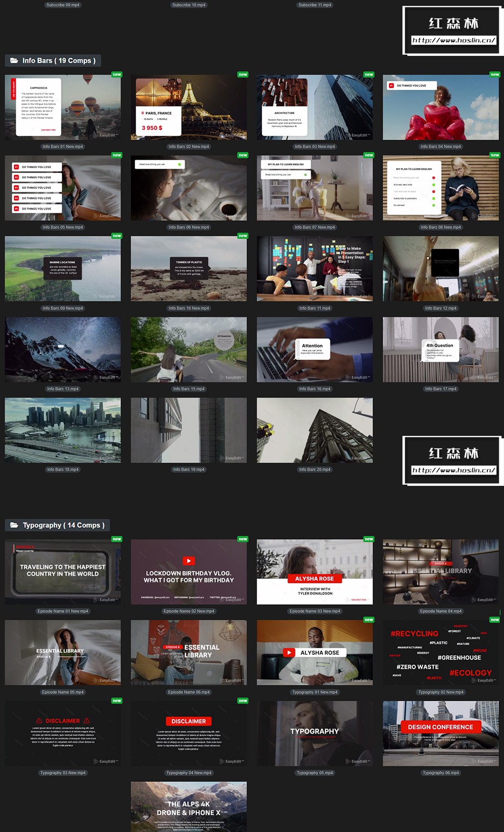The image size is (504, 832).
Task: Open the five Do Things You Love list thumbnail
Action: [x=63, y=188]
